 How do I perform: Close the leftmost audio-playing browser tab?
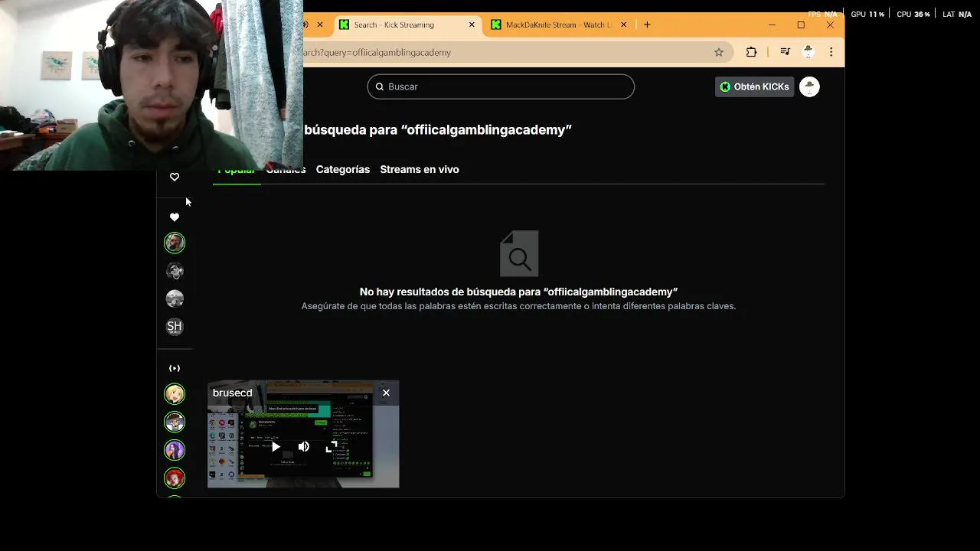(320, 24)
